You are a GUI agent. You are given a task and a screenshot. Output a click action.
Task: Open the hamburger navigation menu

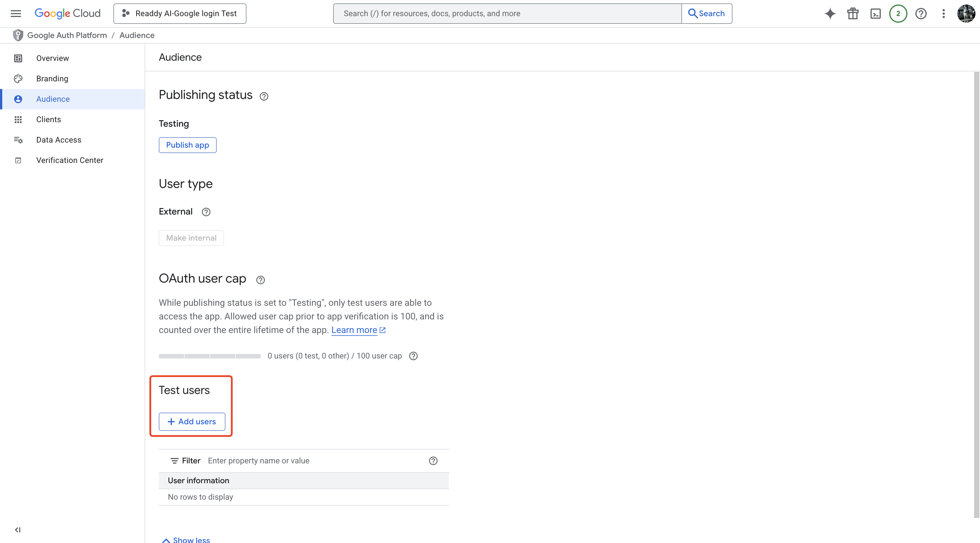16,14
